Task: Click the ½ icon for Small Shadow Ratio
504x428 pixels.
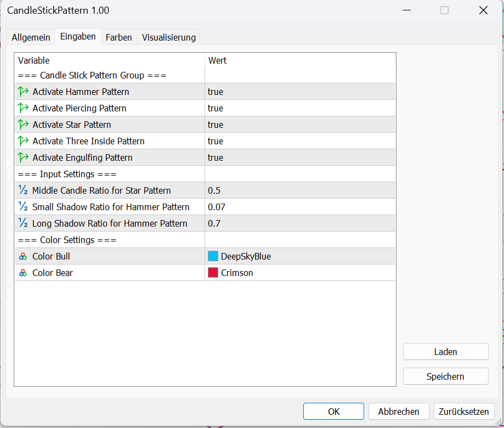Action: 22,206
